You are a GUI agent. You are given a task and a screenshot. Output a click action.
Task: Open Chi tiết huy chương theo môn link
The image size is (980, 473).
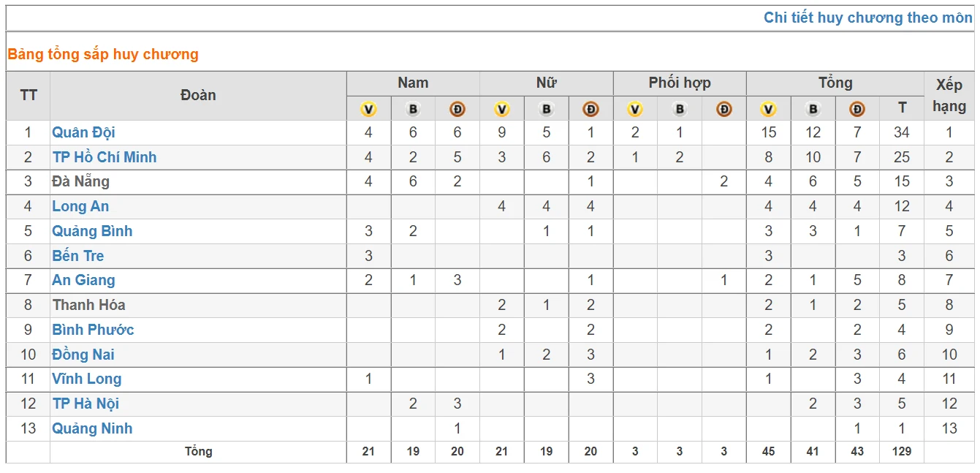pos(868,18)
